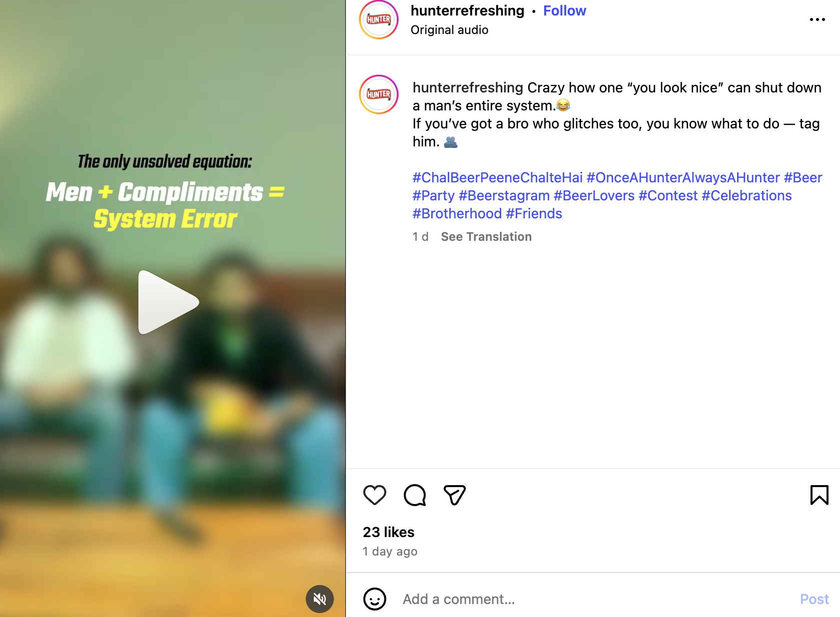Share the post via the paper plane icon
The height and width of the screenshot is (617, 840).
pos(455,495)
